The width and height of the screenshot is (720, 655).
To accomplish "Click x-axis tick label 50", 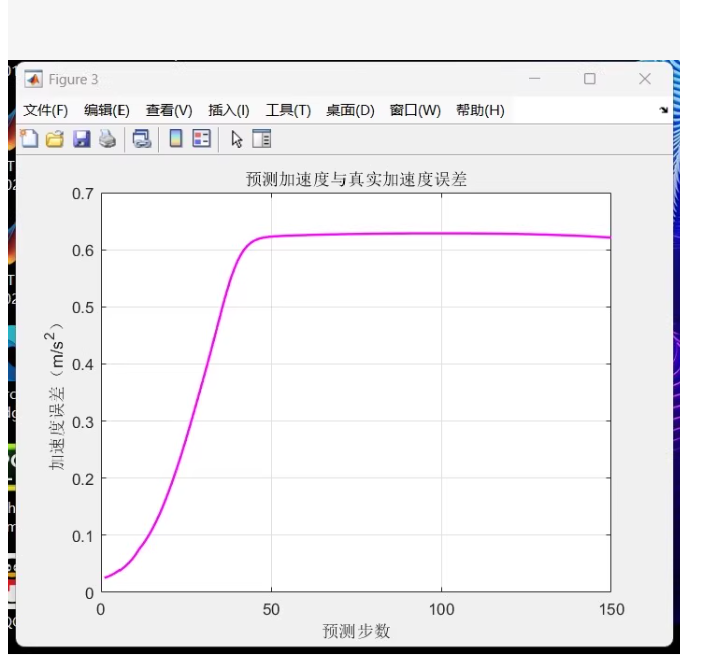I will click(x=271, y=610).
